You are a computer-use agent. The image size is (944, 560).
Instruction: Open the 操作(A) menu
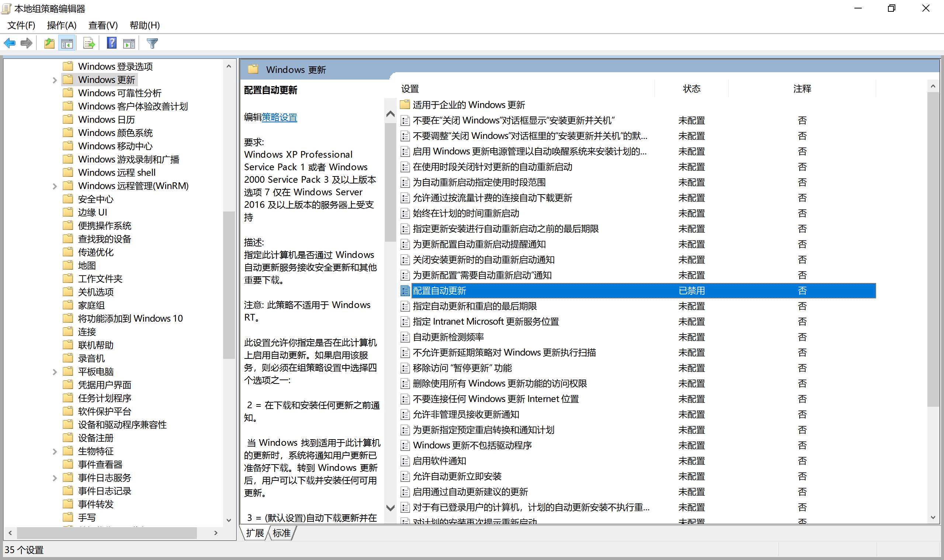coord(62,25)
